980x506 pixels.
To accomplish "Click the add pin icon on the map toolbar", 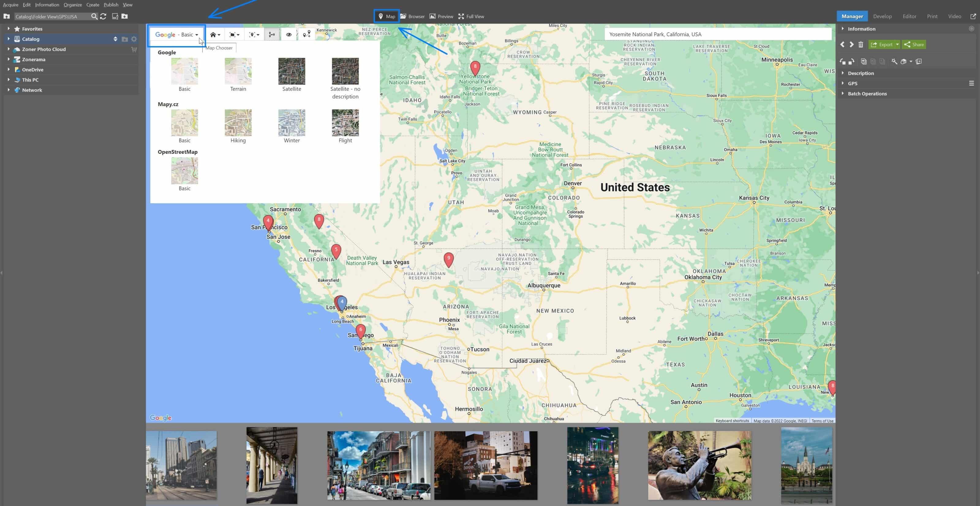I will click(307, 35).
